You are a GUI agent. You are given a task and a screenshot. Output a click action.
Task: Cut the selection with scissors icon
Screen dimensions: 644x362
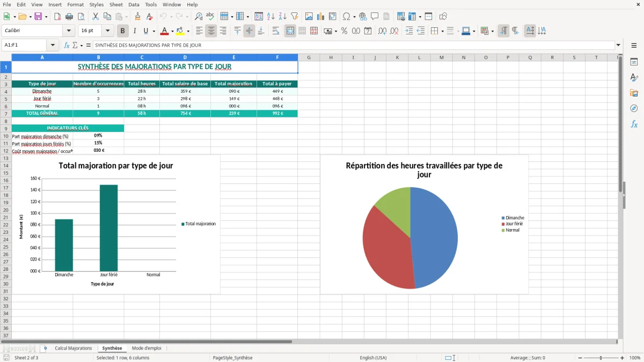point(95,17)
